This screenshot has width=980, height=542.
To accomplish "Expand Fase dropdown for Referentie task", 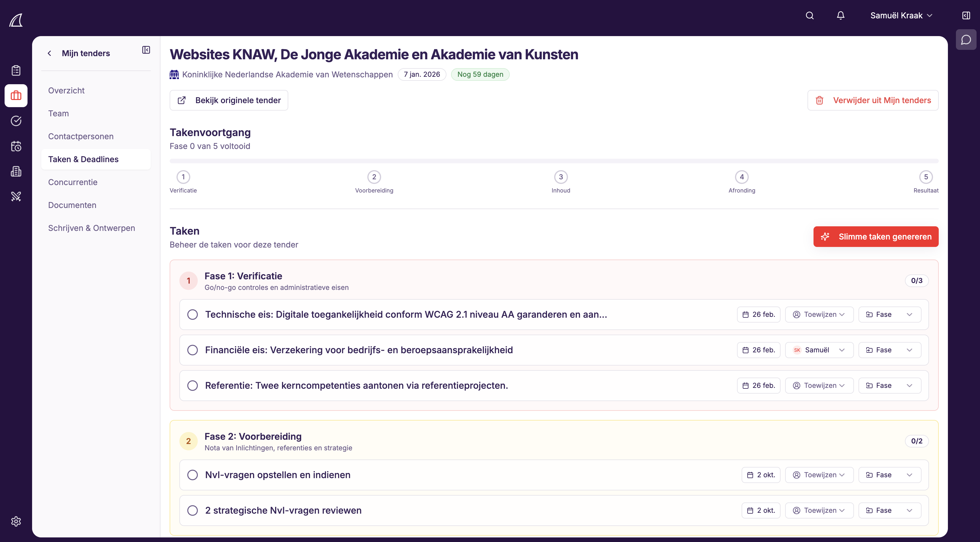I will point(889,386).
